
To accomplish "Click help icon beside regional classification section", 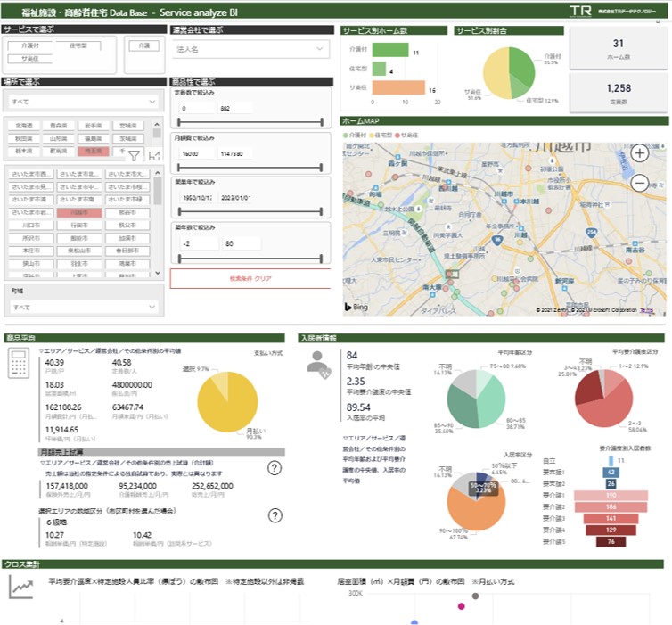I will coord(275,515).
